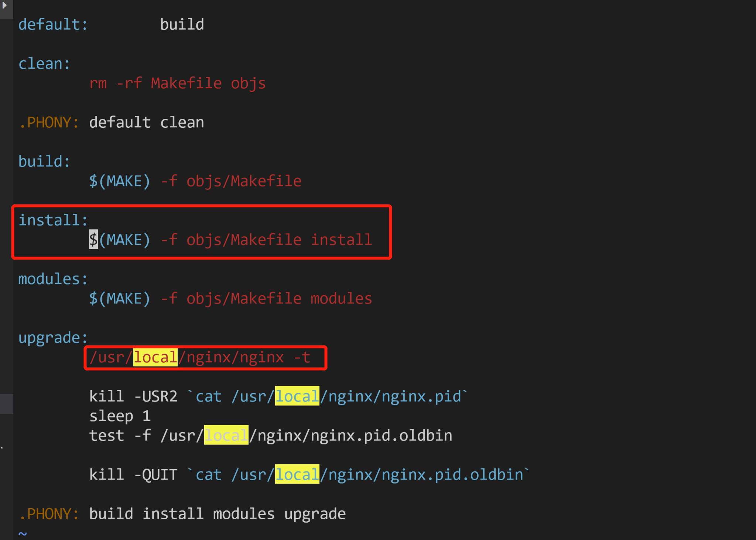Click 'kill -USR2' command text
This screenshot has width=756, height=540.
133,396
